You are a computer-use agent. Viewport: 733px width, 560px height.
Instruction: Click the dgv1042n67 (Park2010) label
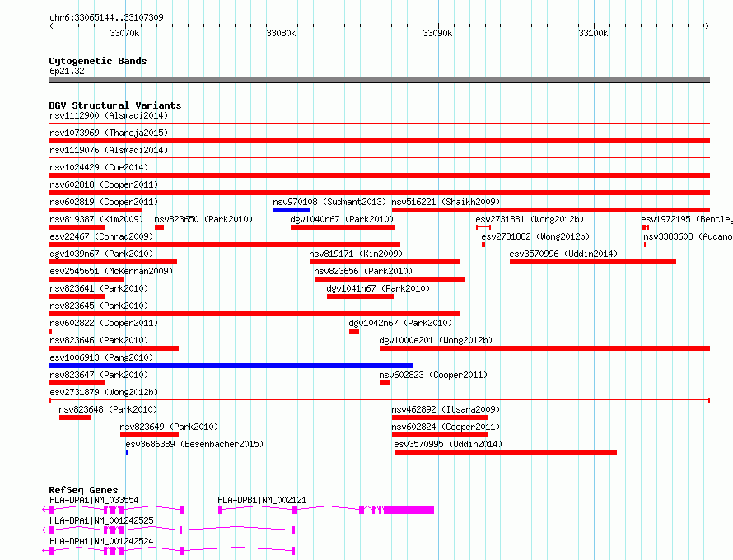point(400,323)
